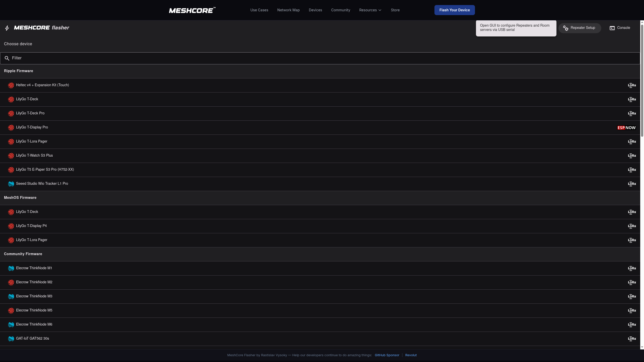Click LoRa badge on GAT-IoT GAT562 30s row
Image resolution: width=644 pixels, height=362 pixels.
(632, 339)
